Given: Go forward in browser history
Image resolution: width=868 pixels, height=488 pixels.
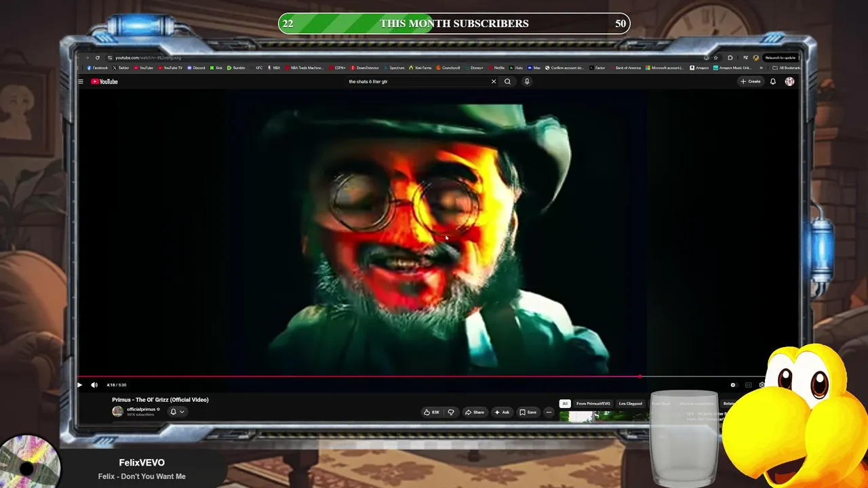Looking at the screenshot, I should 88,58.
